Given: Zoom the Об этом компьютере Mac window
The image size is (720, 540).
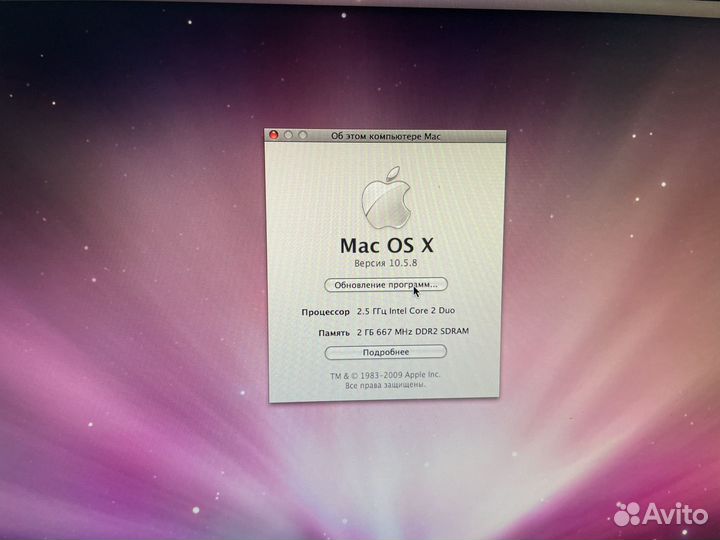Looking at the screenshot, I should point(303,135).
